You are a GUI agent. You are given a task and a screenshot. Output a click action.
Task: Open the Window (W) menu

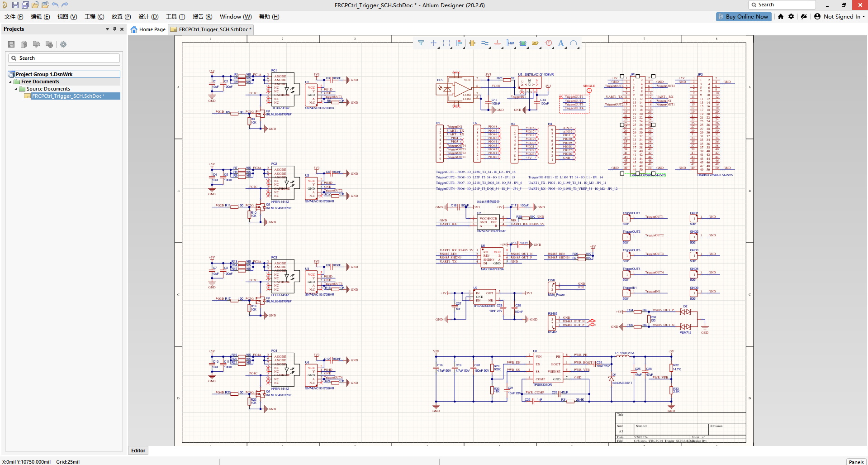pos(236,17)
